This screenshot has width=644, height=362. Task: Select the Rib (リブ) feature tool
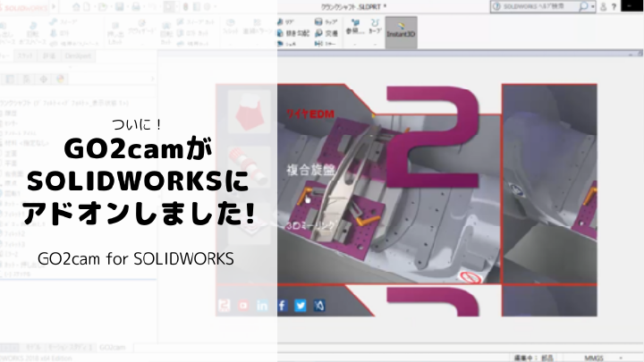[x=286, y=22]
